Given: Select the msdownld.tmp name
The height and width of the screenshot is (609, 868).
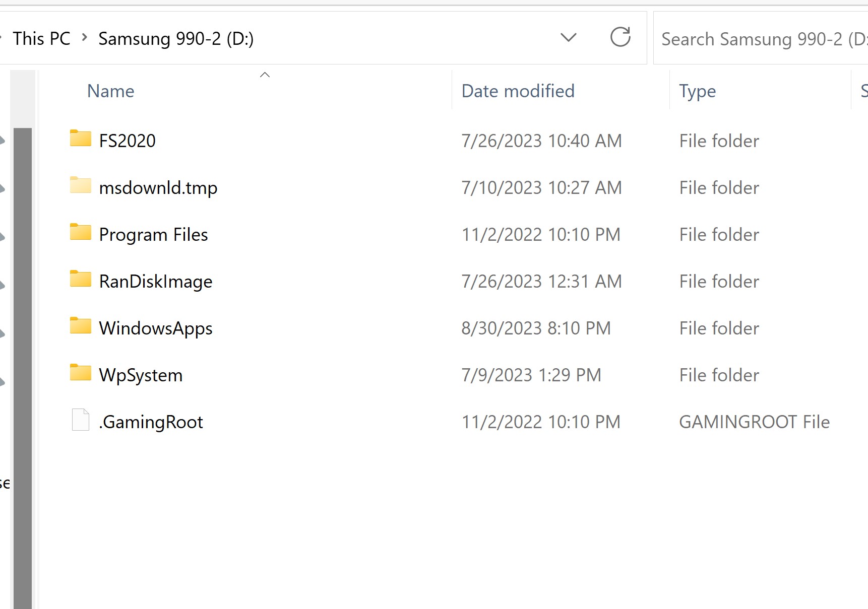Looking at the screenshot, I should pyautogui.click(x=158, y=187).
